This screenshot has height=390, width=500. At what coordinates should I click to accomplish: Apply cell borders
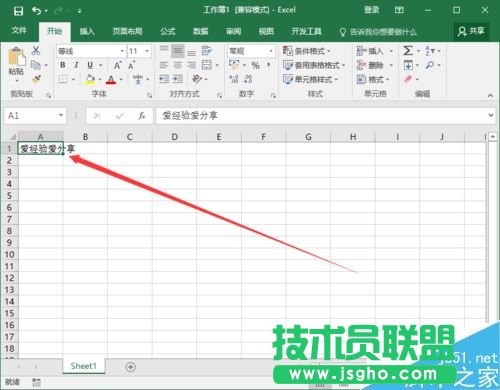(63, 79)
